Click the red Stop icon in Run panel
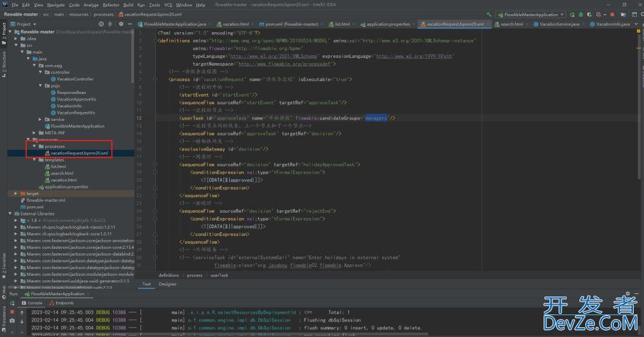 [x=12, y=312]
